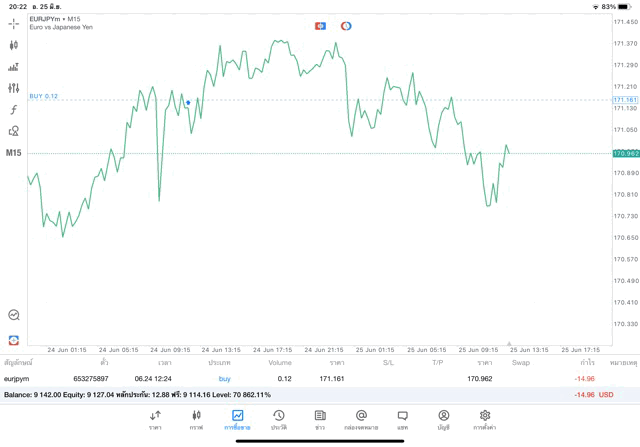Open the Mailbox tab with @ icon
Screen dimensions: 640x447
point(361,420)
